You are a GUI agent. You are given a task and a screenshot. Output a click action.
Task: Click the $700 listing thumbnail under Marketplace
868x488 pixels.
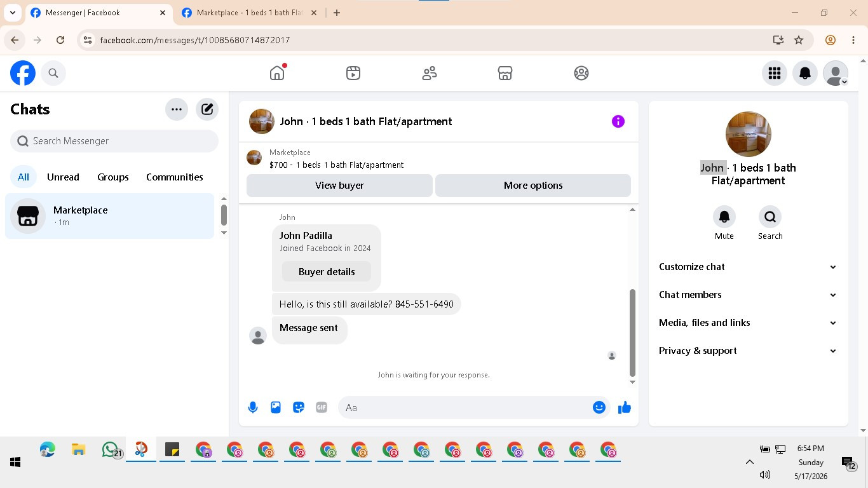pyautogui.click(x=254, y=158)
